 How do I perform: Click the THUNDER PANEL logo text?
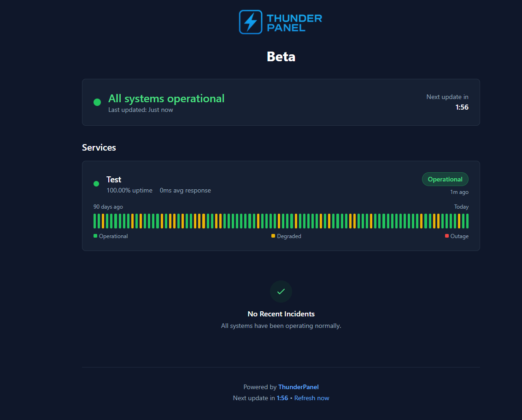coord(294,23)
